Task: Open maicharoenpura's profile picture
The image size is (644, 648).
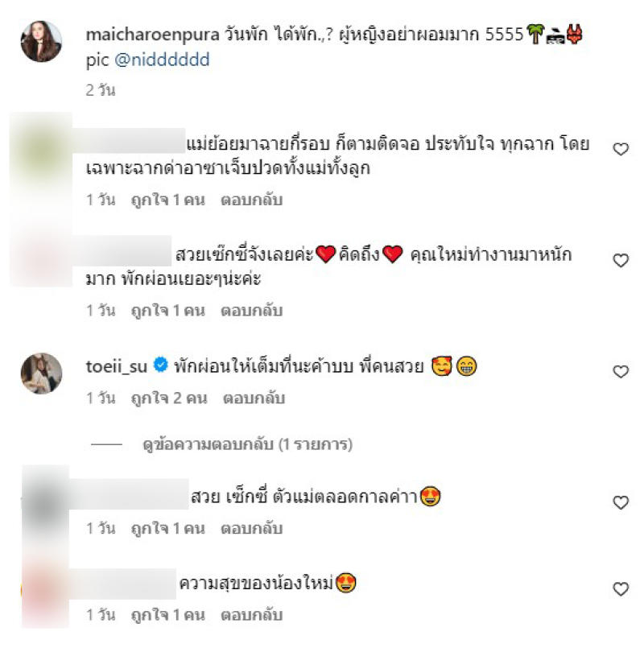Action: click(41, 41)
